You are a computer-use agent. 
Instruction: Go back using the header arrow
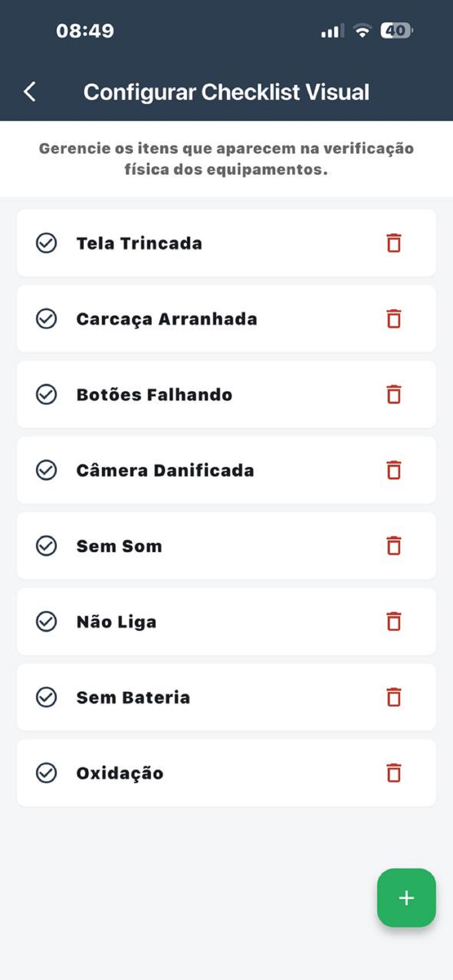(x=30, y=92)
